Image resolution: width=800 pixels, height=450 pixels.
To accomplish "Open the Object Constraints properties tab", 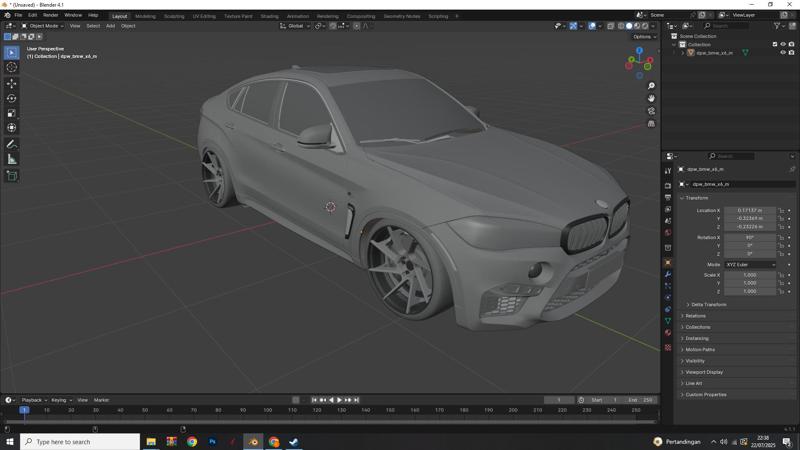I will click(668, 309).
